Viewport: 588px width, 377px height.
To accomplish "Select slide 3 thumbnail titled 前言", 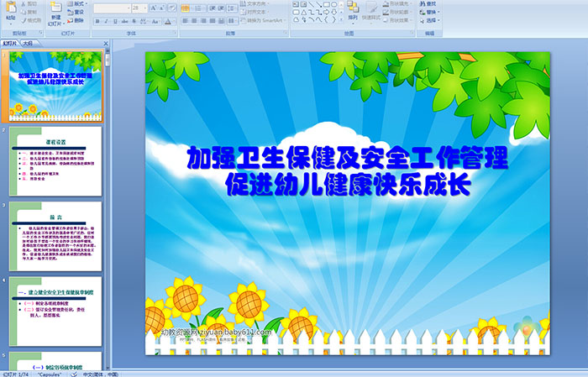I will pos(55,236).
